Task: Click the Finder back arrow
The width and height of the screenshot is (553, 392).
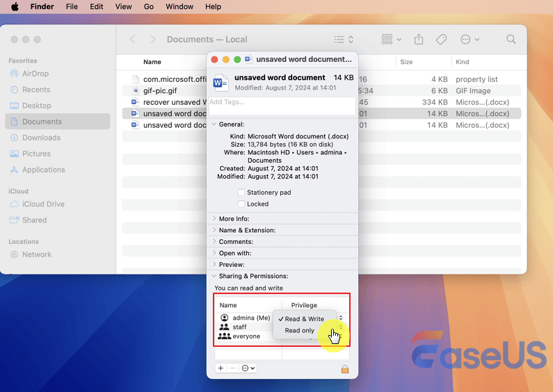Action: [133, 40]
